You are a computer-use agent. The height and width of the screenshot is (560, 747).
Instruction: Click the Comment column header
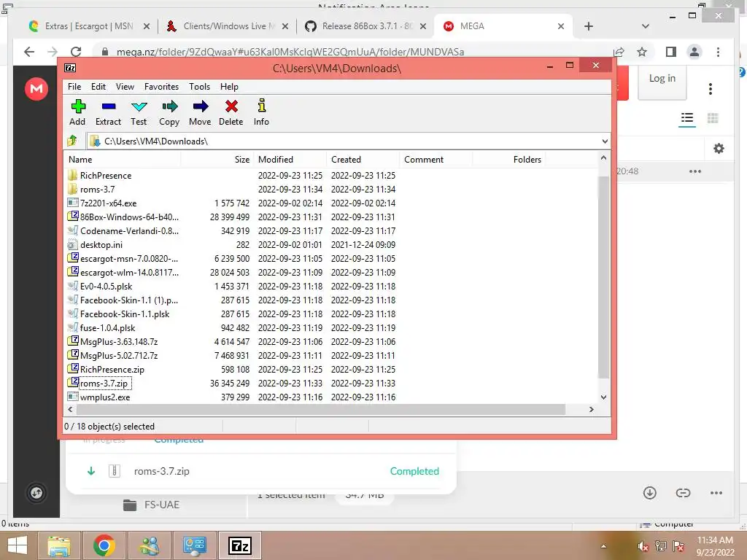[x=436, y=160]
